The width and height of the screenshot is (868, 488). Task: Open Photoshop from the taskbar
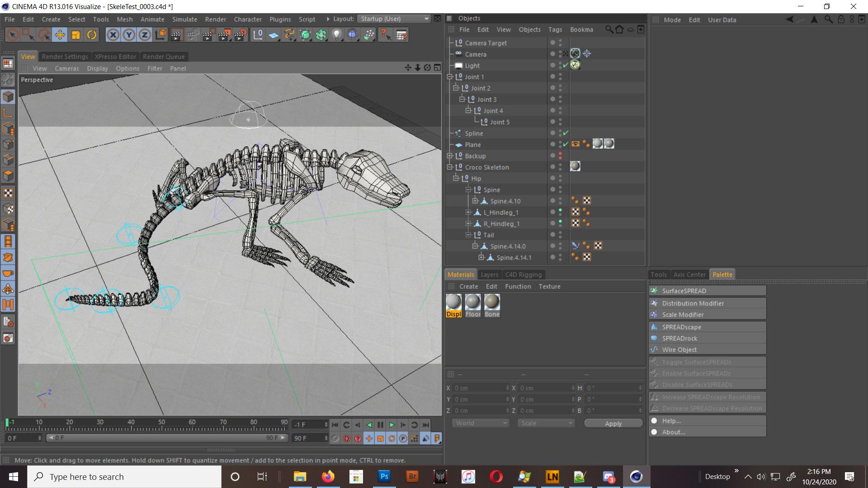tap(384, 477)
